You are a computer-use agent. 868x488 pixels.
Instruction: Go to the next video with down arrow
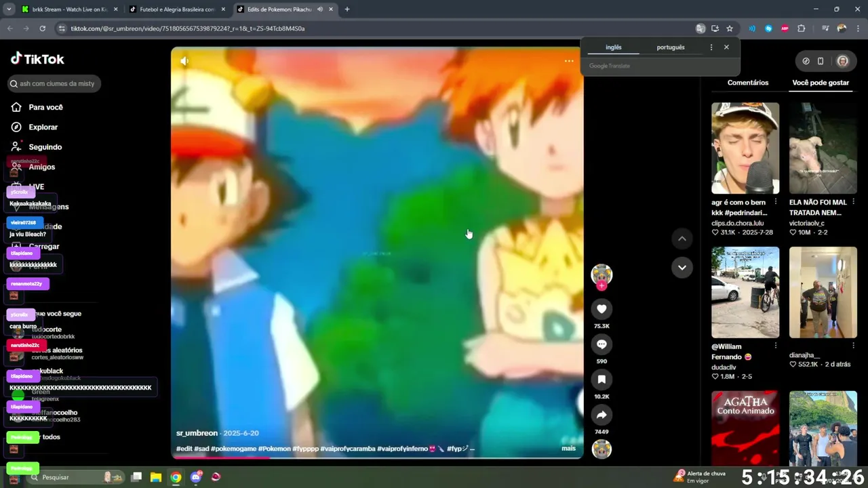click(682, 267)
